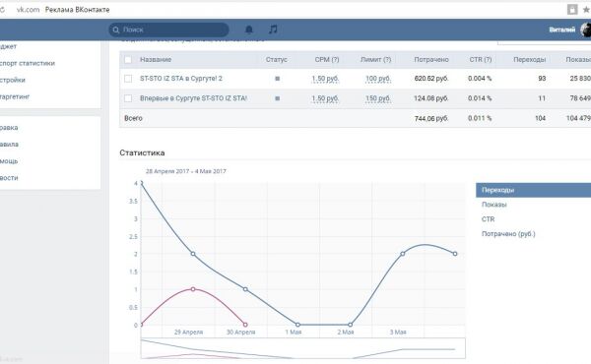Image resolution: width=591 pixels, height=364 pixels.
Task: Open the настройки sidebar item
Action: [12, 80]
